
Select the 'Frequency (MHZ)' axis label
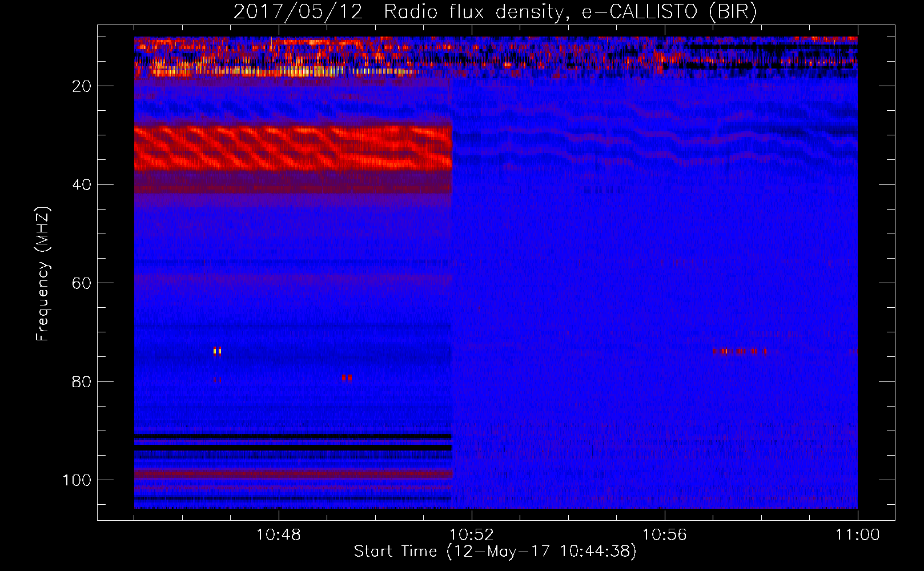coord(43,274)
